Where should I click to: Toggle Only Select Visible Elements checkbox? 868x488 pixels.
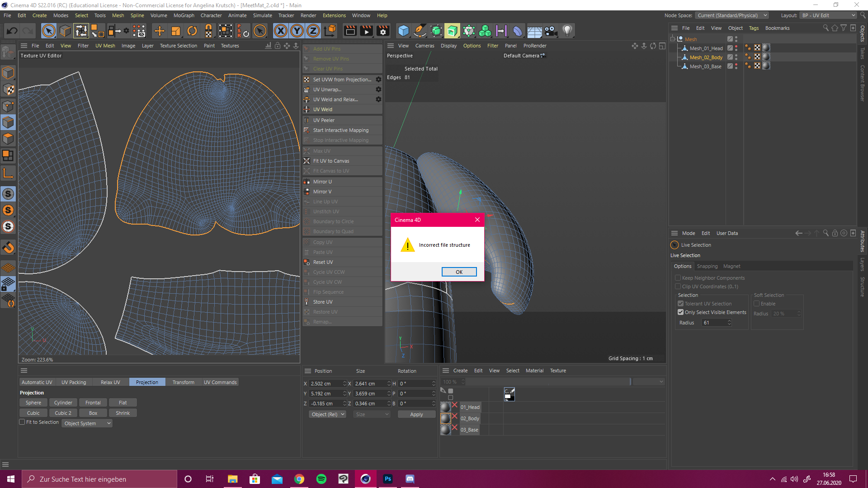(680, 312)
